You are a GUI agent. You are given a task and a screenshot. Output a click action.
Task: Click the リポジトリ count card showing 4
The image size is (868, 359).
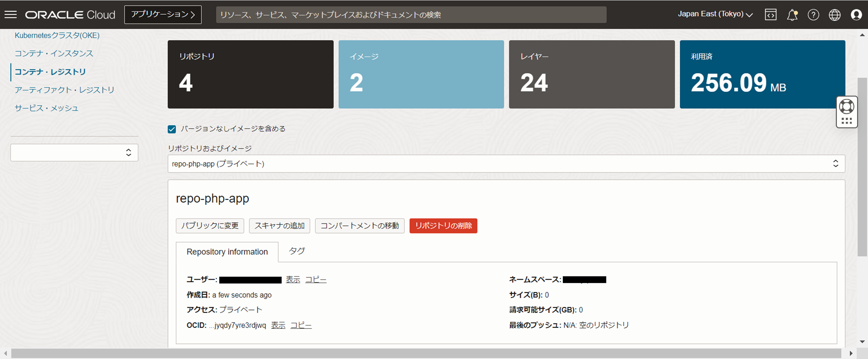click(x=250, y=74)
